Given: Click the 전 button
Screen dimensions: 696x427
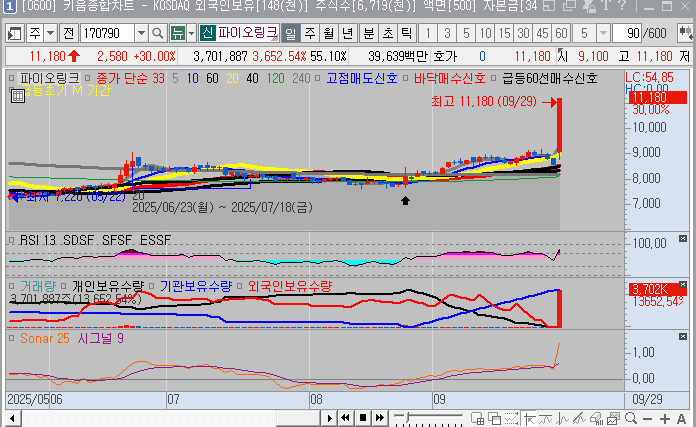Looking at the screenshot, I should 68,33.
